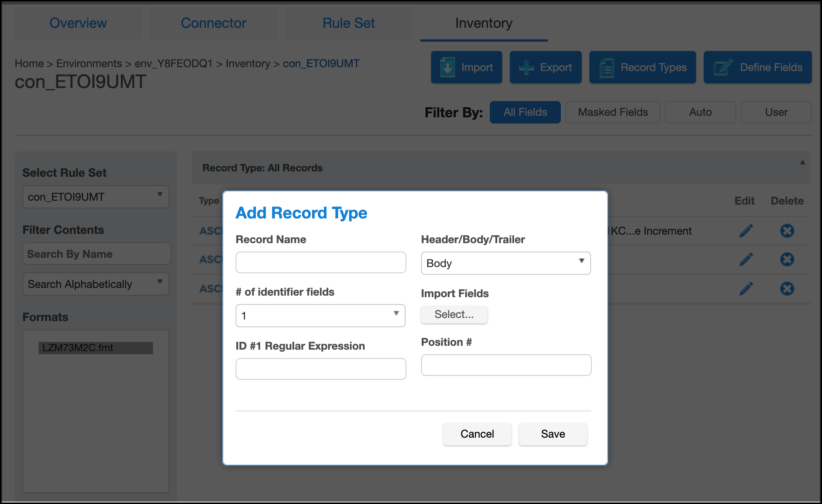Viewport: 822px width, 504px height.
Task: Click the Record Name input field
Action: coord(320,262)
